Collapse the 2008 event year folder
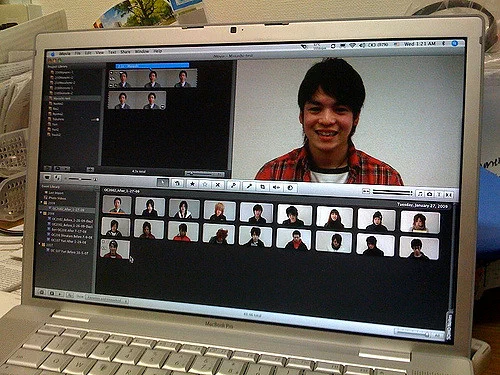 [41, 213]
